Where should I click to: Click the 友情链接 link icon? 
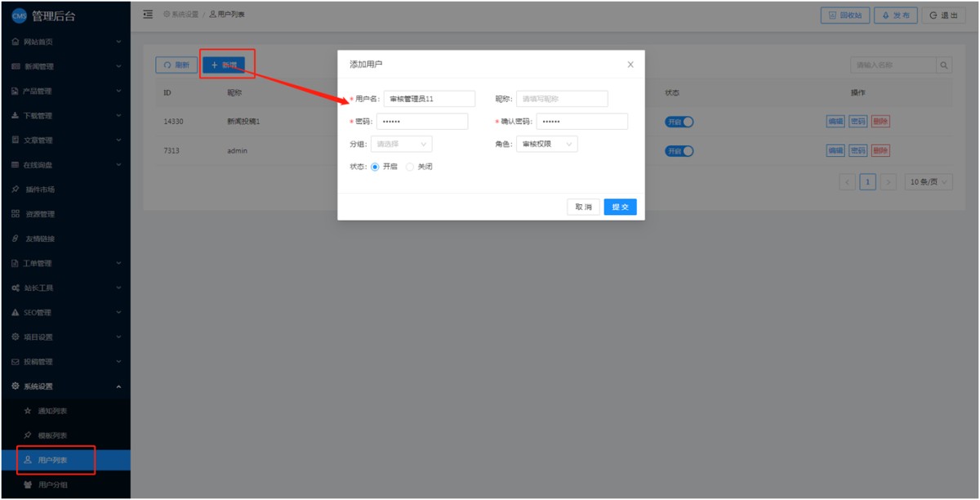pos(16,239)
